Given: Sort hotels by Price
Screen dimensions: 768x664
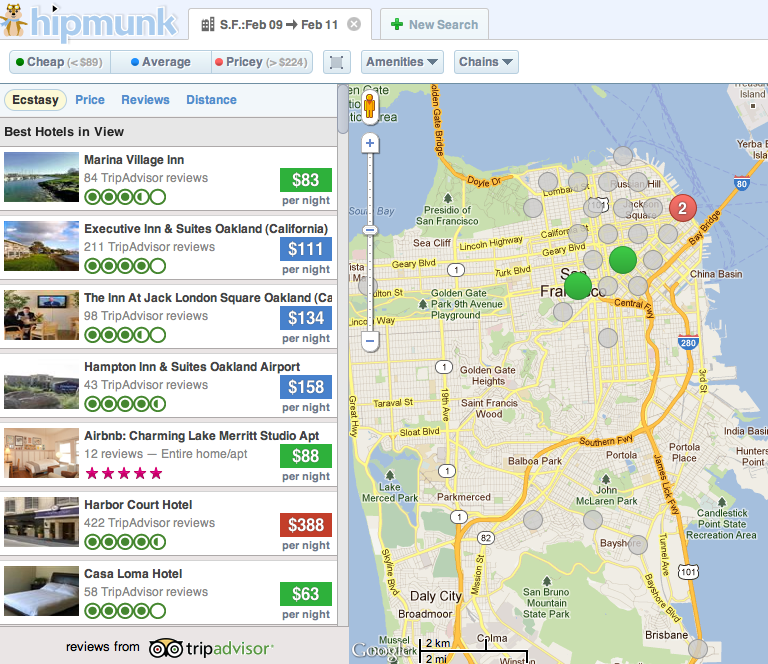Looking at the screenshot, I should (90, 100).
